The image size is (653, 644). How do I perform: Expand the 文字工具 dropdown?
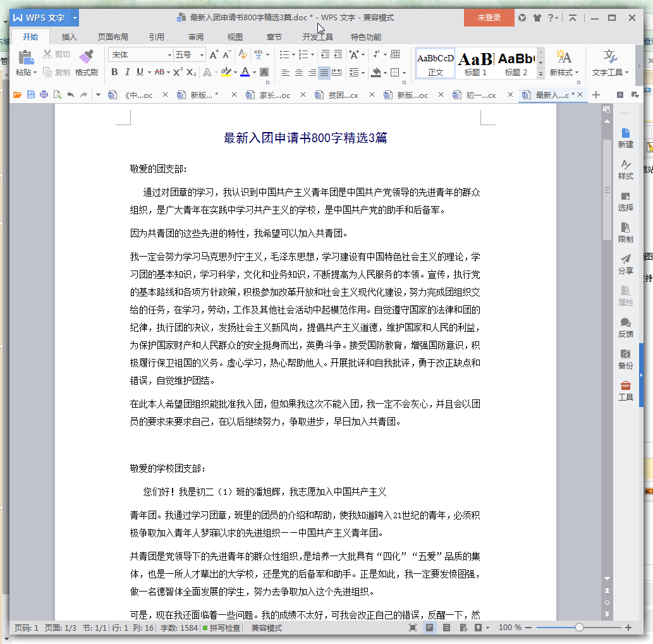click(x=626, y=73)
